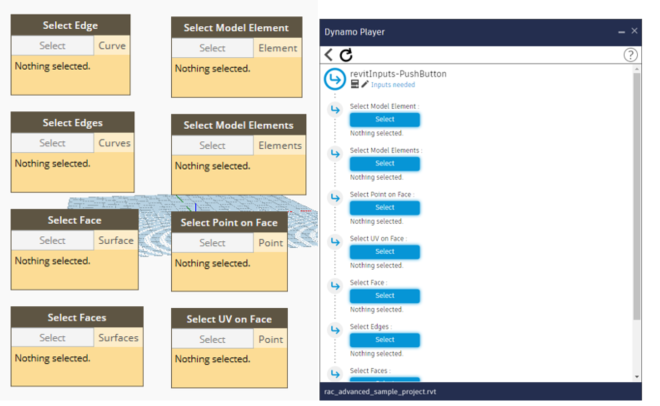Click Point output port of Select Point on Face
Viewport: 660px width, 406px height.
[271, 243]
